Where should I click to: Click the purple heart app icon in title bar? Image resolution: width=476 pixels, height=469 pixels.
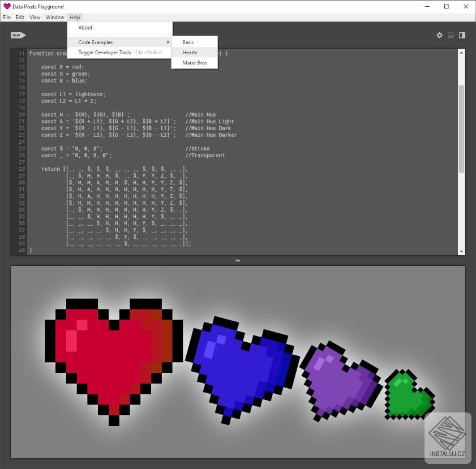tap(7, 6)
